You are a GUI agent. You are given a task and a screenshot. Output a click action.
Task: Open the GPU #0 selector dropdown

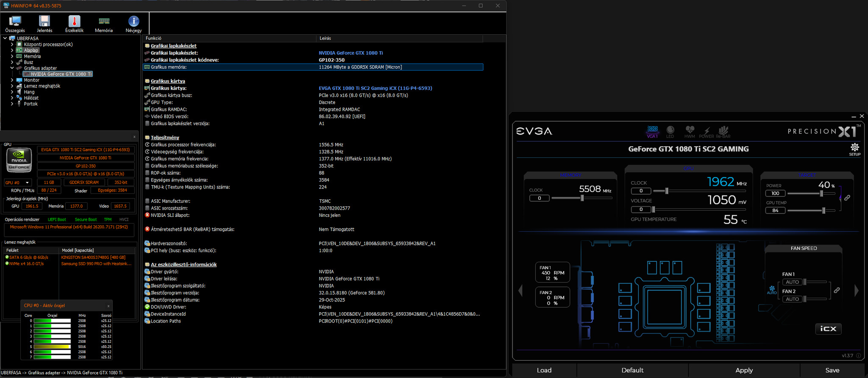[x=17, y=182]
